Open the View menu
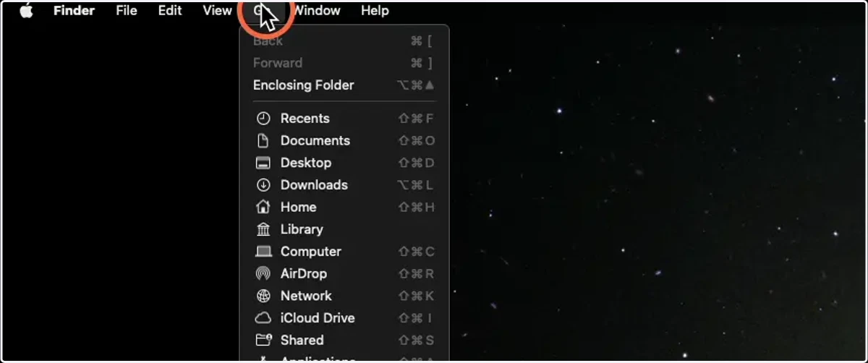 click(217, 11)
